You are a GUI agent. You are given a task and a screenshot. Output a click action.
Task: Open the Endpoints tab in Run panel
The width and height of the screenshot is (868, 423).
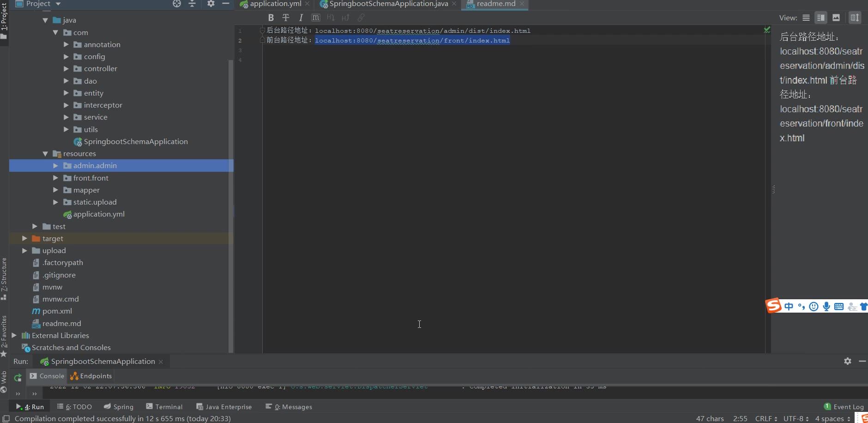91,376
